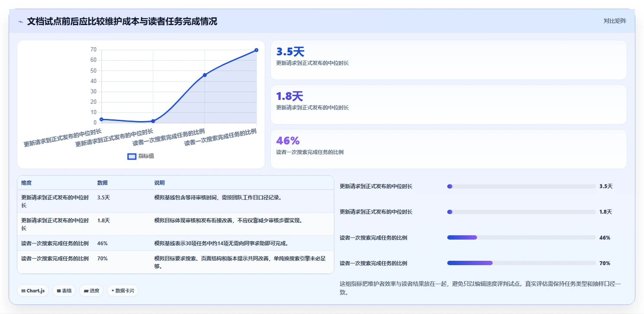Screen dimensions: 644x314
Task: Click the progress label in the 1.8天 row
Action: click(376, 212)
